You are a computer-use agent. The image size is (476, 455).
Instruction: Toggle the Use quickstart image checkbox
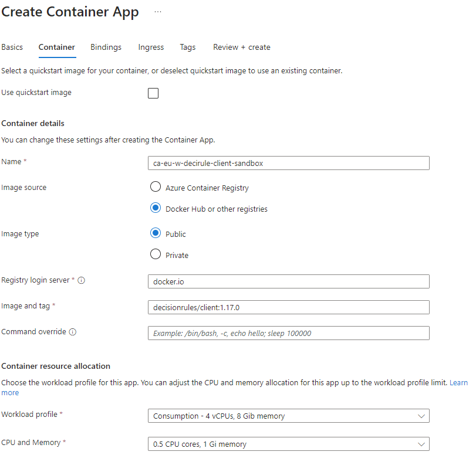[x=153, y=93]
